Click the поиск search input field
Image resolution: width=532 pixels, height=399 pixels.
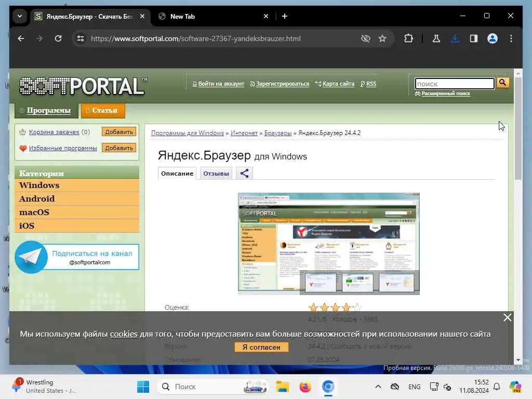[x=455, y=84]
